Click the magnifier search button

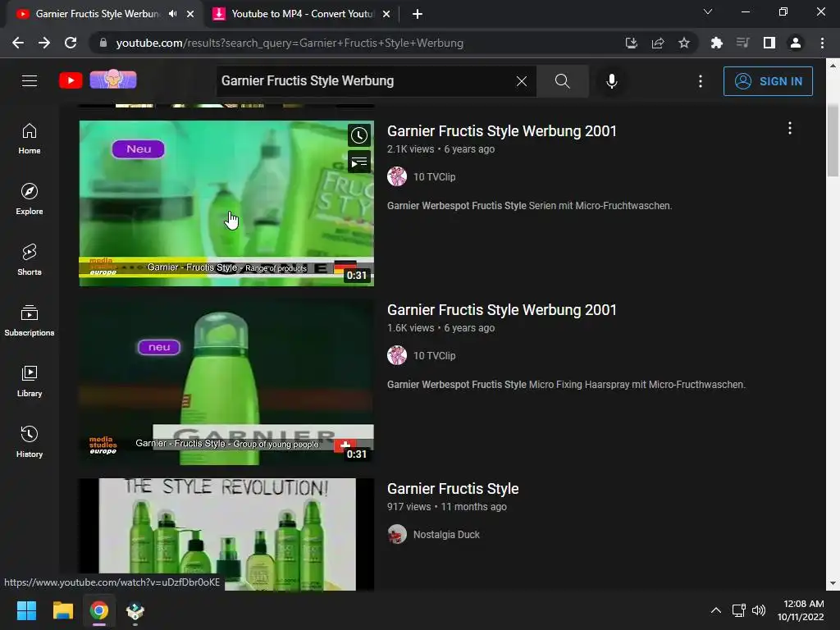[x=562, y=81]
